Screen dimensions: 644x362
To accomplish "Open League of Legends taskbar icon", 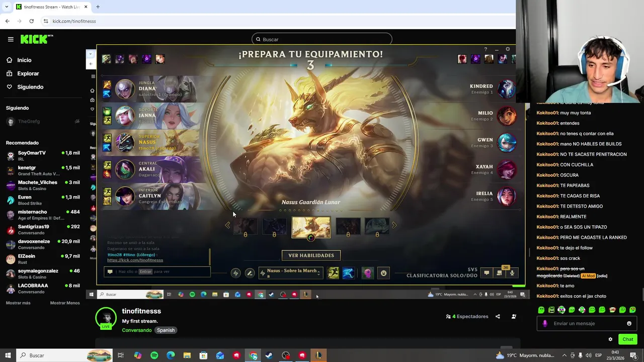I will coord(318,355).
